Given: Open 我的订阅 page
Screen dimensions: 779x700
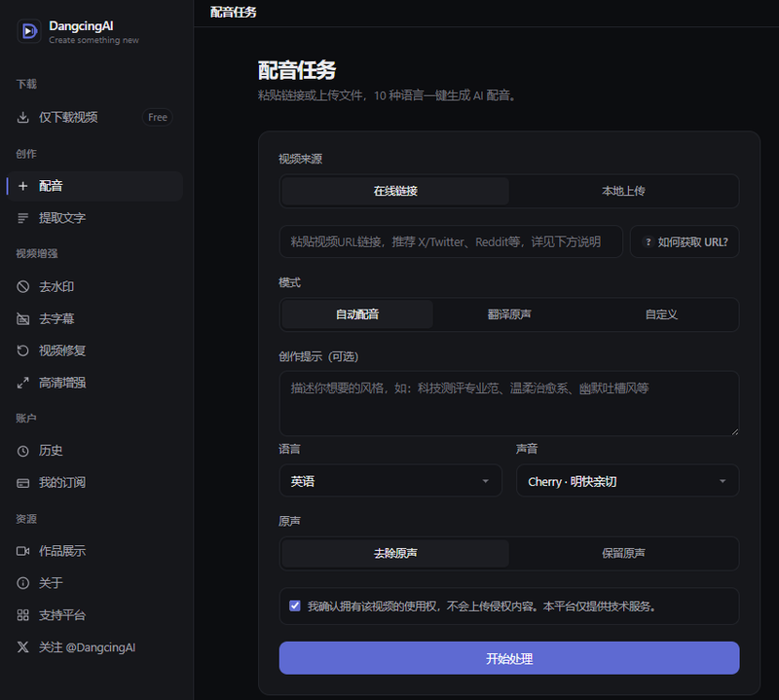Looking at the screenshot, I should (94, 483).
